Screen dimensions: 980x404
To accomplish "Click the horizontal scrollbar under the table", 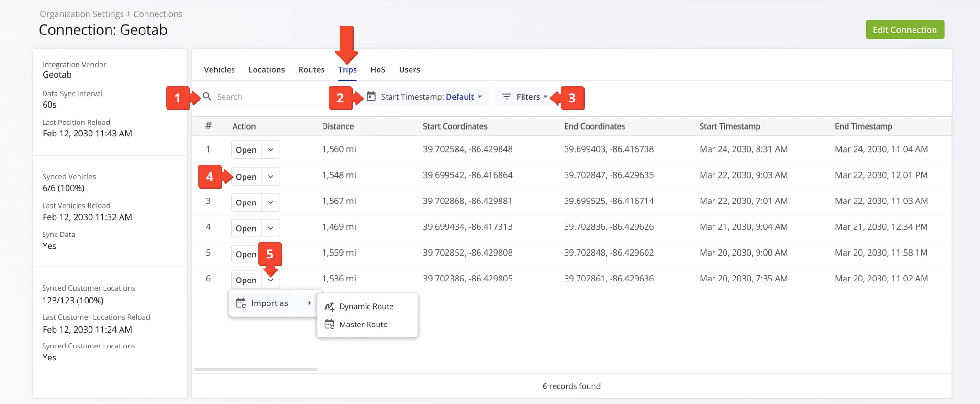I will tap(256, 370).
